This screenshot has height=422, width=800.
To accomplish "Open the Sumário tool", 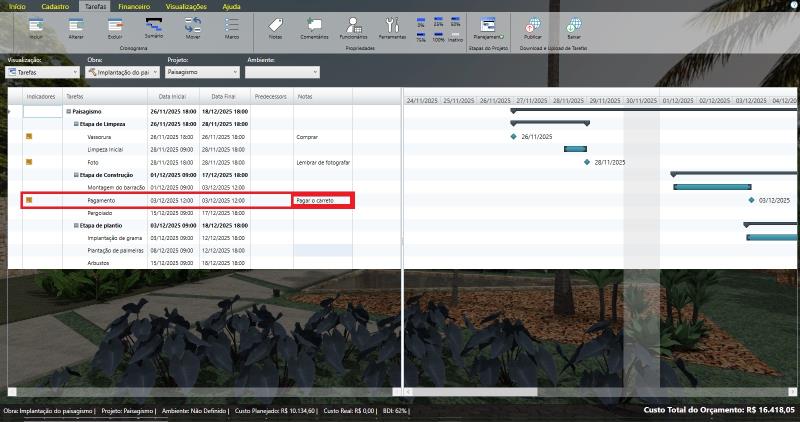I will [153, 27].
